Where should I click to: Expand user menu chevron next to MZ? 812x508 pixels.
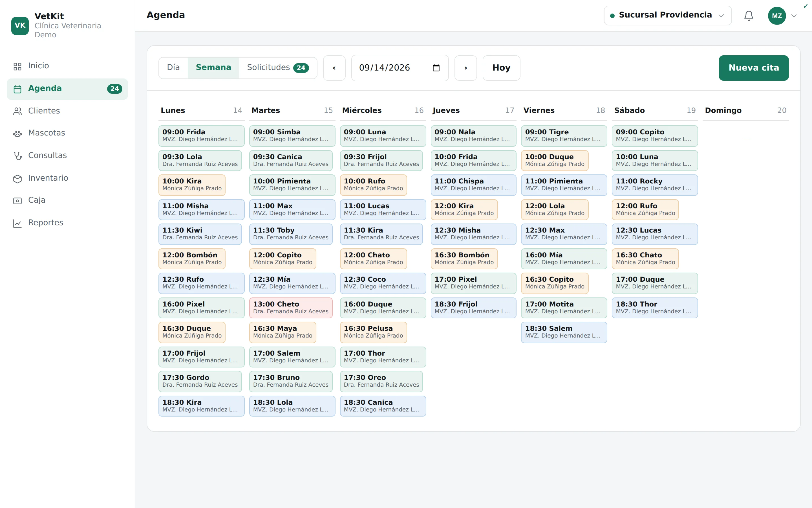794,16
